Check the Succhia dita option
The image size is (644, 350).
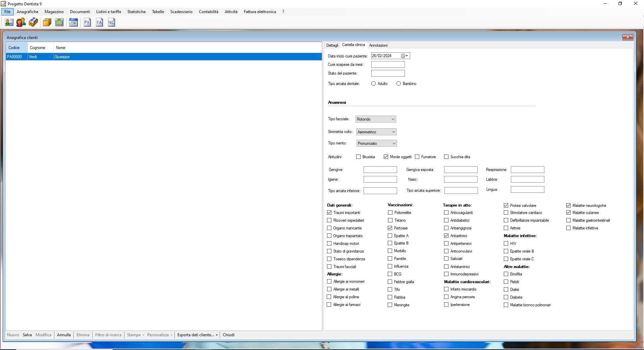point(446,157)
